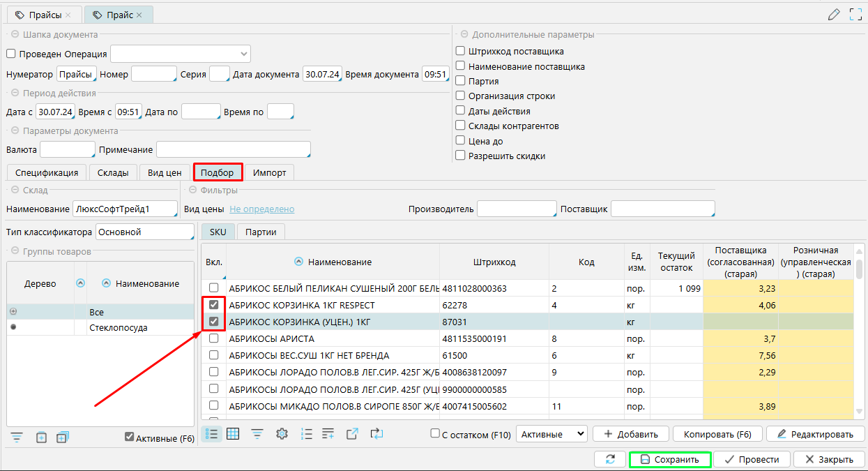This screenshot has height=471, width=868.
Task: Open the Партии tab
Action: tap(261, 232)
